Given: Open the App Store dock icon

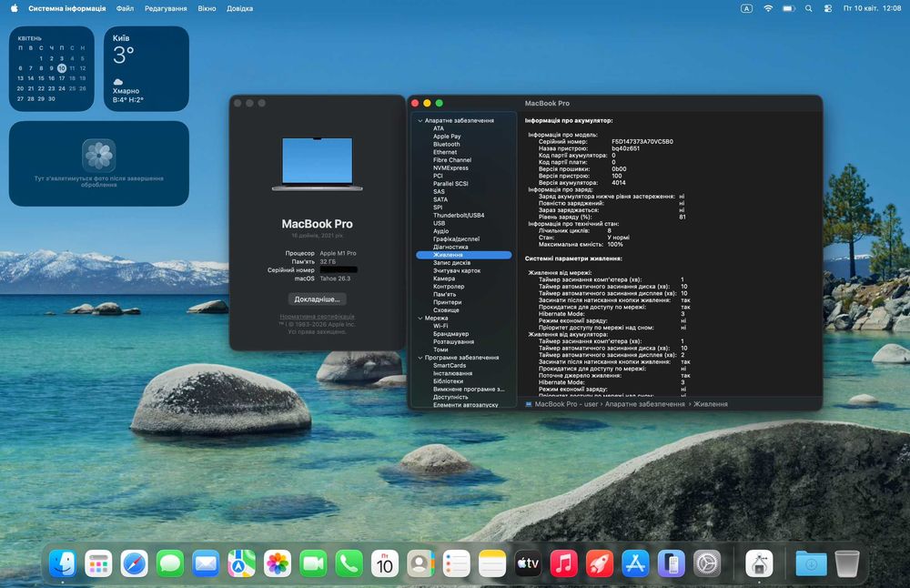Looking at the screenshot, I should click(x=634, y=563).
